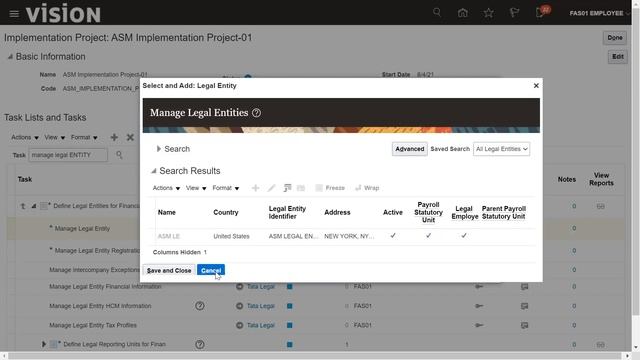Open notifications bell icon
The height and width of the screenshot is (360, 640).
540,13
